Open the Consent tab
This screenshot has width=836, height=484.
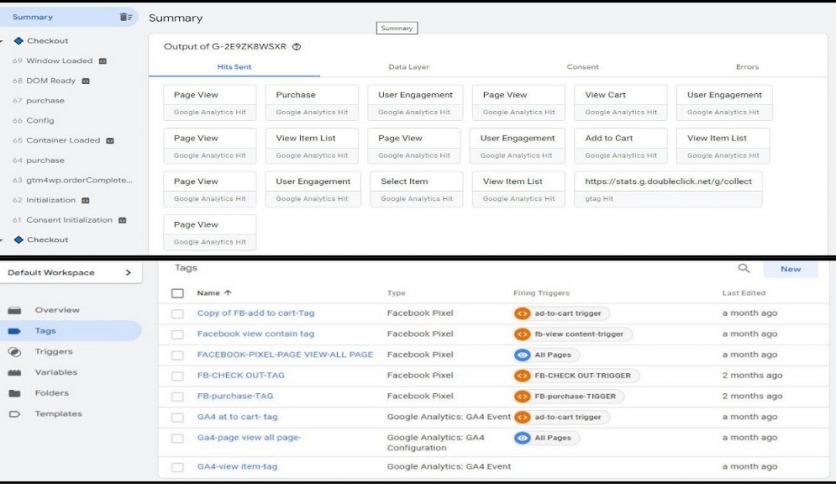pyautogui.click(x=582, y=67)
